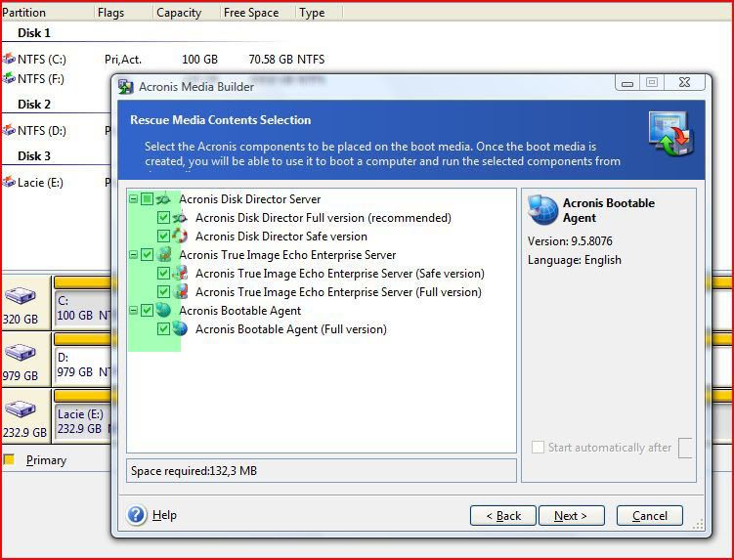This screenshot has height=560, width=734.
Task: Click the Disk Director Safe version lifebuoy icon
Action: pos(180,237)
